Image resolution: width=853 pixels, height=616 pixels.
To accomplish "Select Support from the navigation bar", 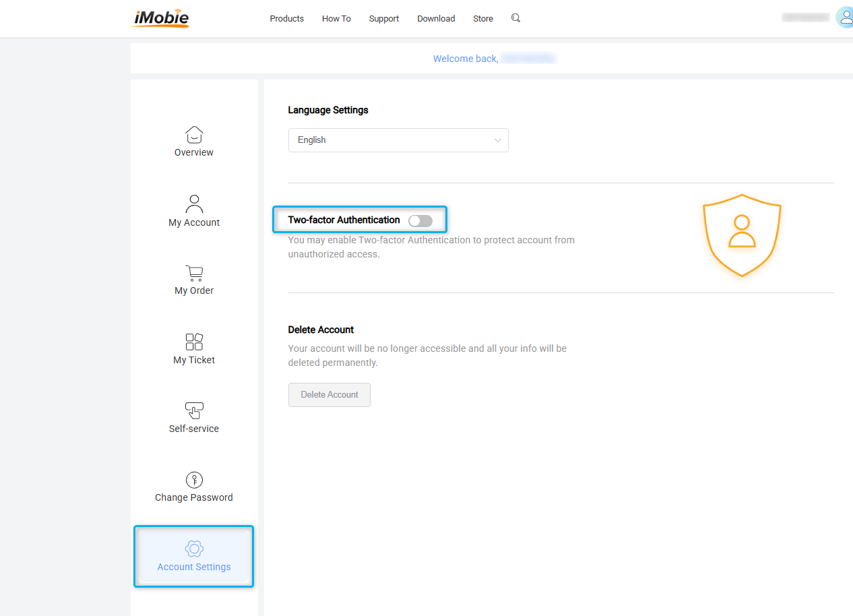I will point(383,18).
